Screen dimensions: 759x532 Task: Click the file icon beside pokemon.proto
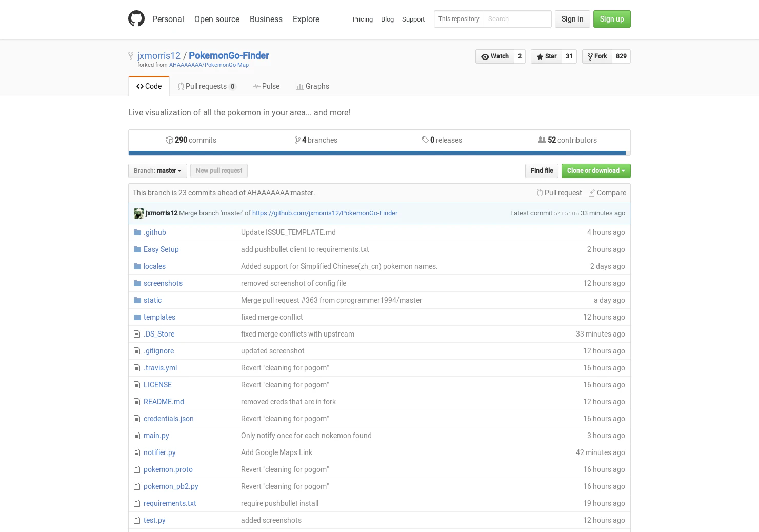[x=137, y=469]
